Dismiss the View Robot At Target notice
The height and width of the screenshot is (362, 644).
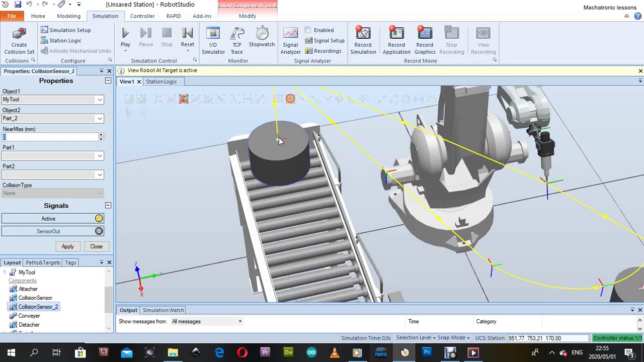tap(640, 71)
